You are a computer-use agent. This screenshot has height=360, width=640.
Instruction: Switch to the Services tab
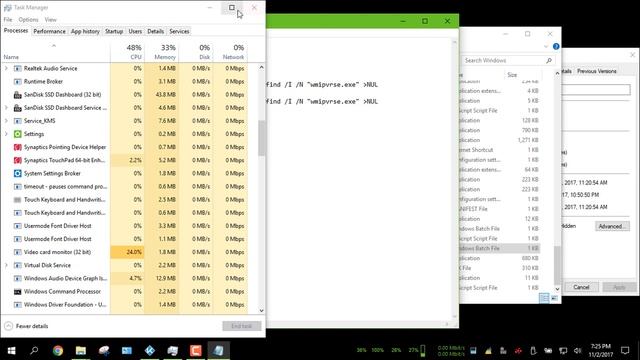pyautogui.click(x=179, y=31)
